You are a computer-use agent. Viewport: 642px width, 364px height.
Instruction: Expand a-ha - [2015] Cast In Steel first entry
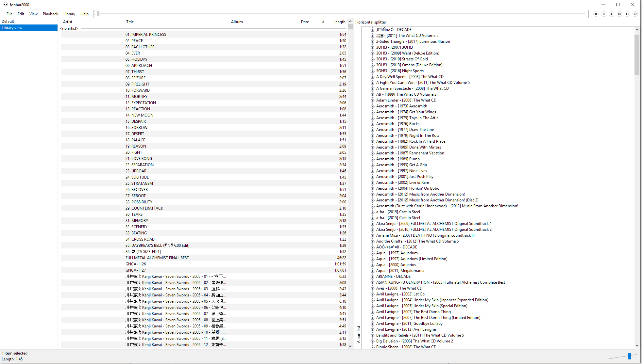(x=372, y=212)
